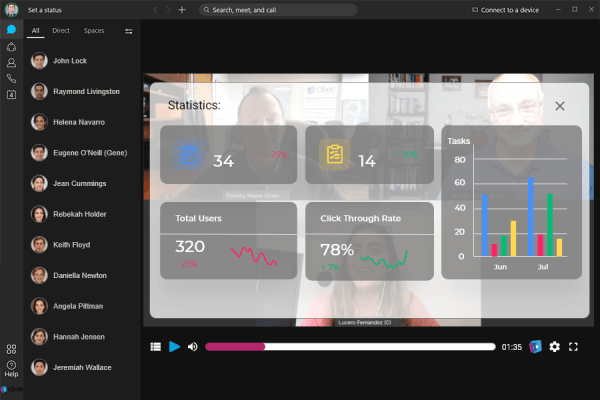Open conversation with Helena Navarro

click(82, 122)
